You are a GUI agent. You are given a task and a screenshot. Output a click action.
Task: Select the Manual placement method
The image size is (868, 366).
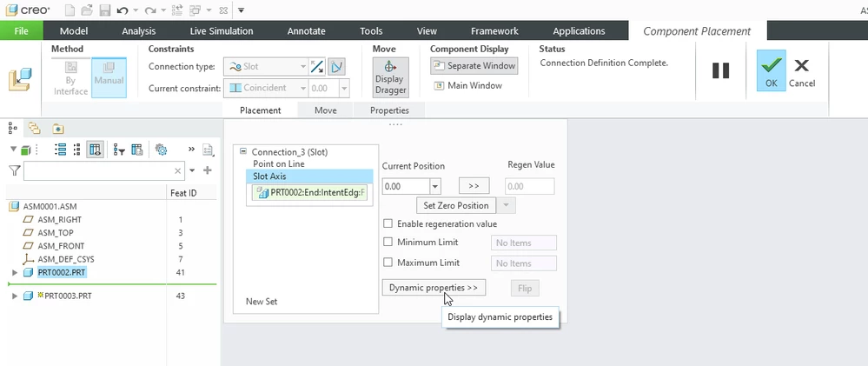(109, 78)
